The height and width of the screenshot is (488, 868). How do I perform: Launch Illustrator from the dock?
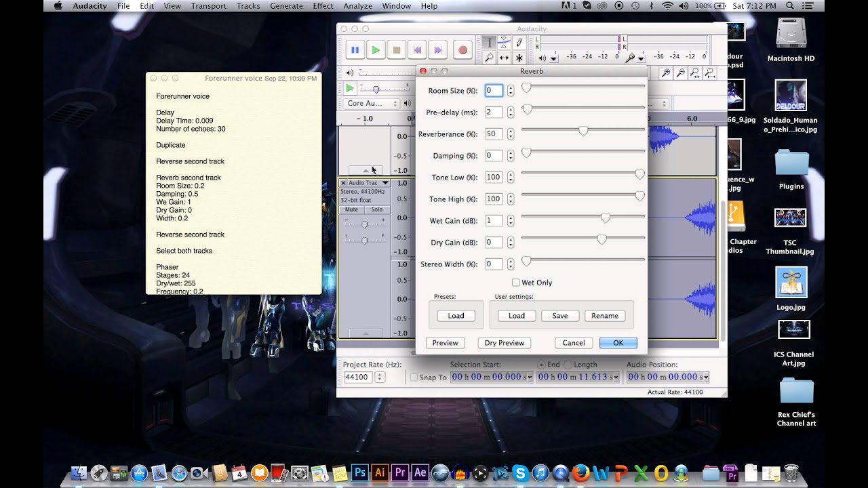pyautogui.click(x=380, y=472)
